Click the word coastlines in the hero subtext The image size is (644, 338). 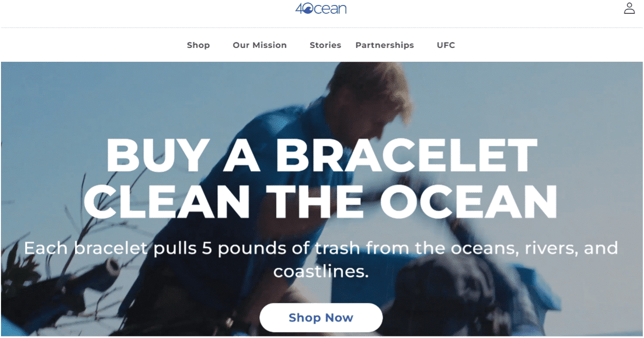point(321,271)
